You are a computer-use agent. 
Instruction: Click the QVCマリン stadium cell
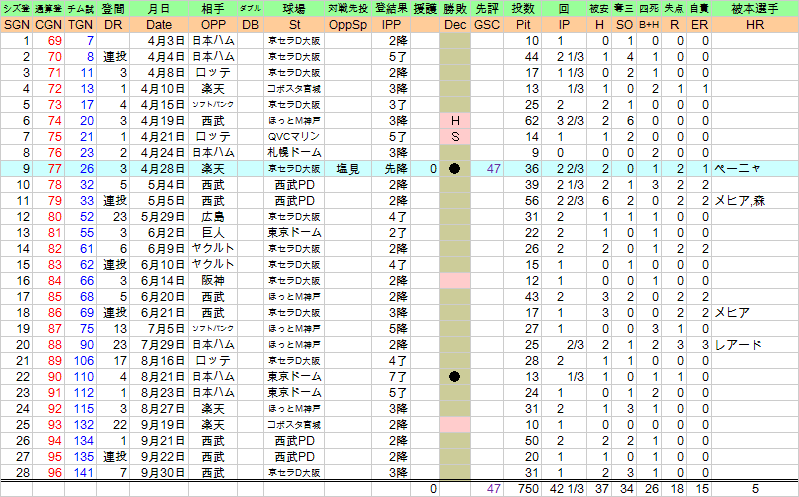(294, 137)
